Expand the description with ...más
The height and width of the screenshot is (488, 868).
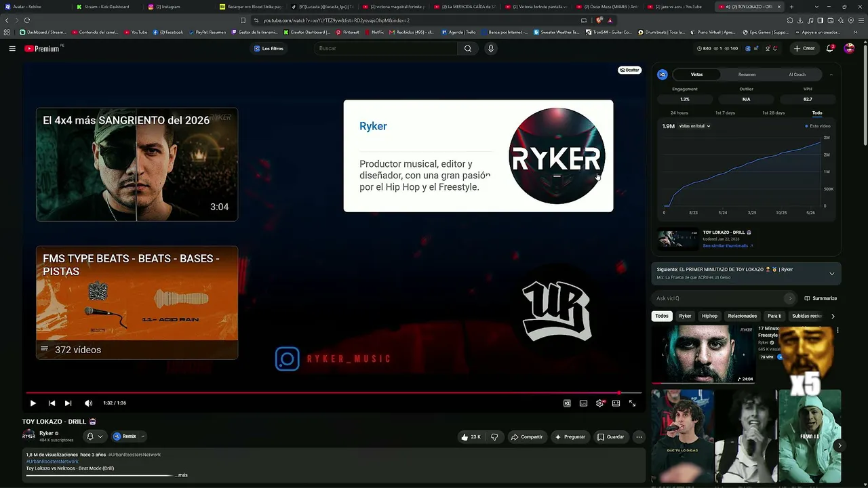182,475
